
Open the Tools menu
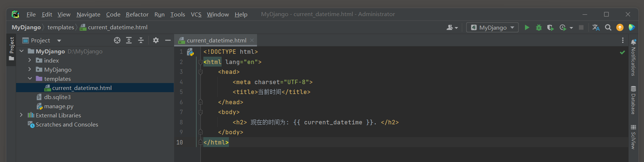point(178,14)
